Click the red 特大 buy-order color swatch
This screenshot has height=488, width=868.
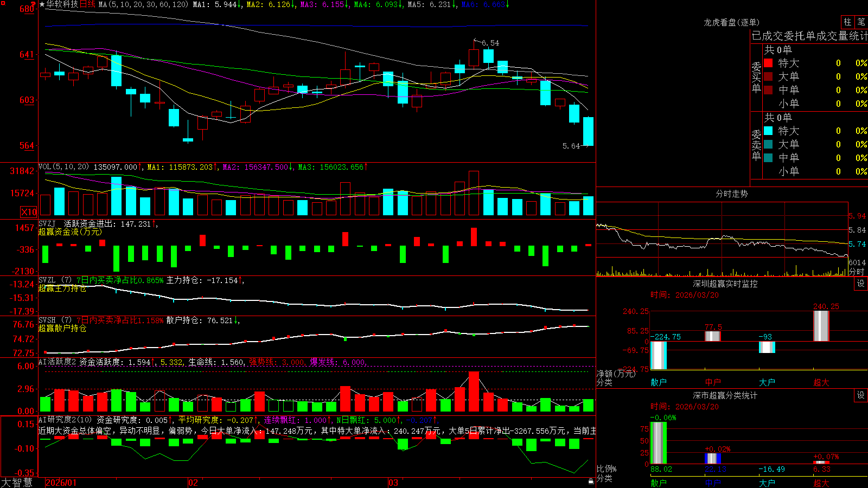(768, 63)
